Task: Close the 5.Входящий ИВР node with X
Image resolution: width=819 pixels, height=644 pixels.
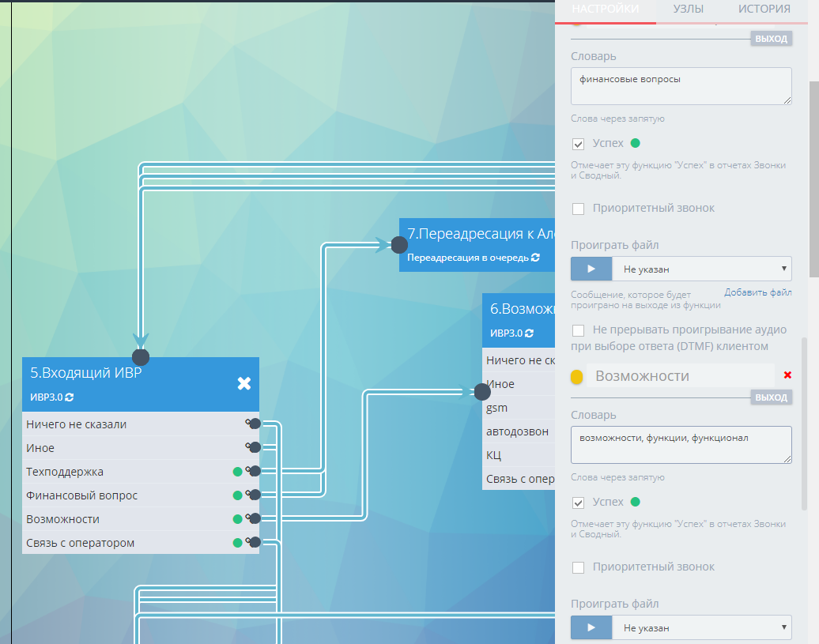Action: (x=244, y=383)
